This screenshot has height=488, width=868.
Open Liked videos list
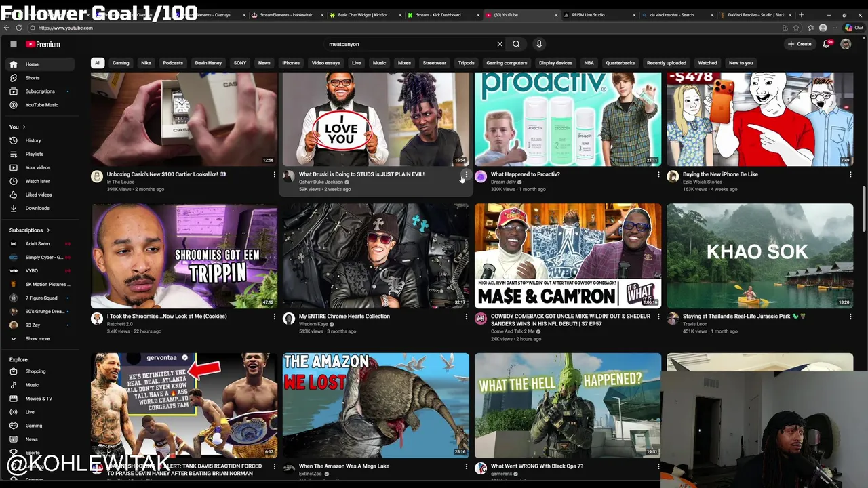pos(41,195)
